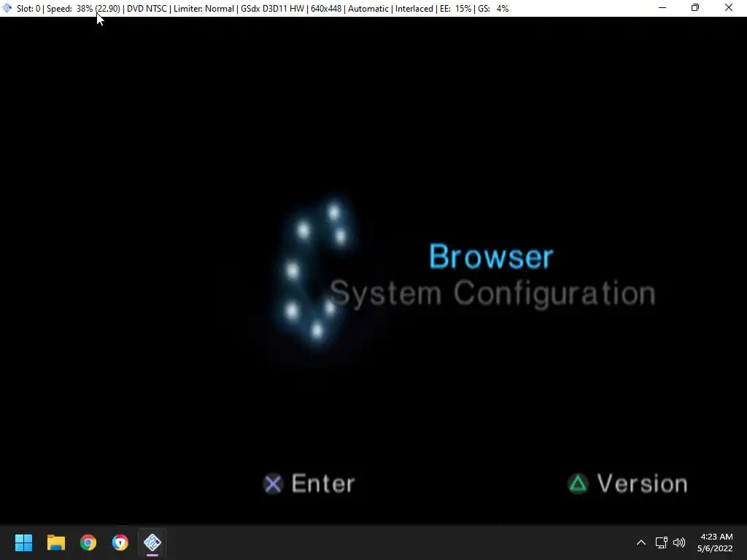747x560 pixels.
Task: Click the Version label
Action: (x=642, y=484)
